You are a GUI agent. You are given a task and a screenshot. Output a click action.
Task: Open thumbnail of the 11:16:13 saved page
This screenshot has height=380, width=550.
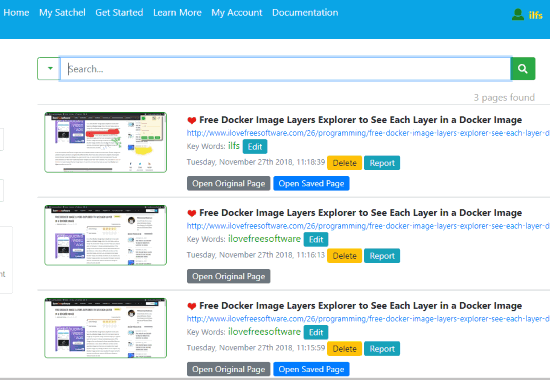tap(105, 235)
